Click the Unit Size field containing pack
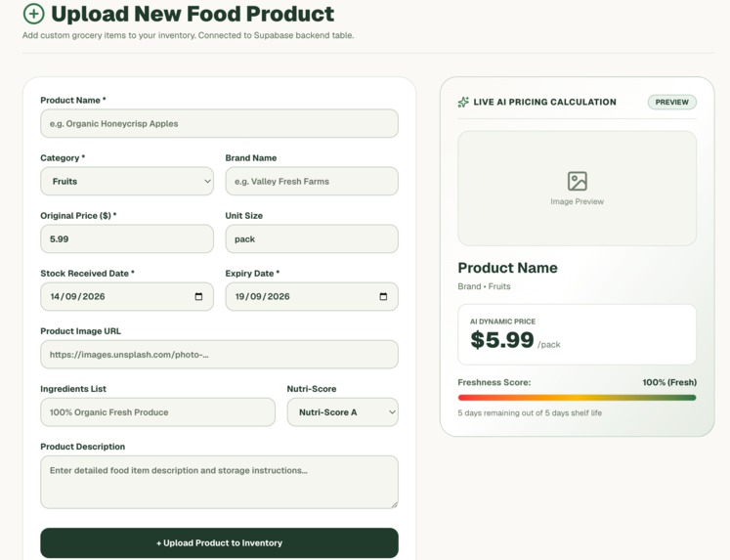 [312, 238]
